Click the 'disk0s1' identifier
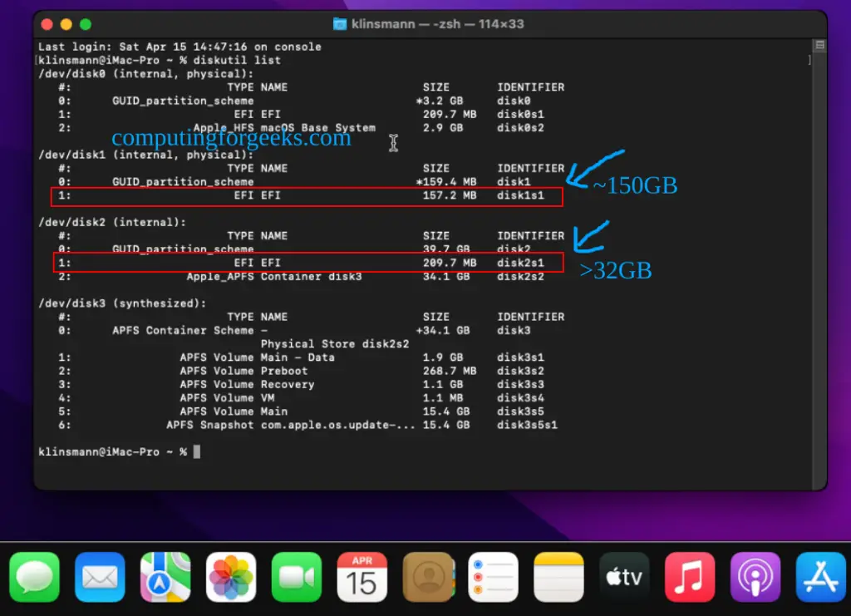851x616 pixels. pos(520,115)
